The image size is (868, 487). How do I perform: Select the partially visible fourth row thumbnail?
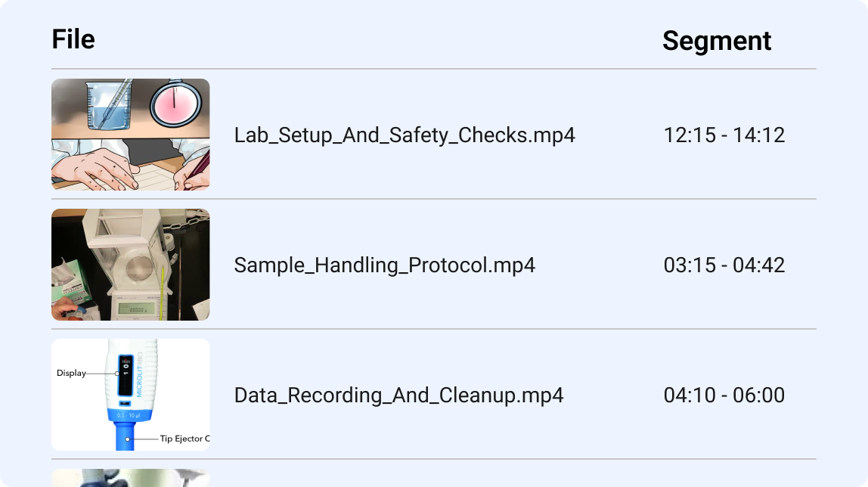pyautogui.click(x=130, y=478)
